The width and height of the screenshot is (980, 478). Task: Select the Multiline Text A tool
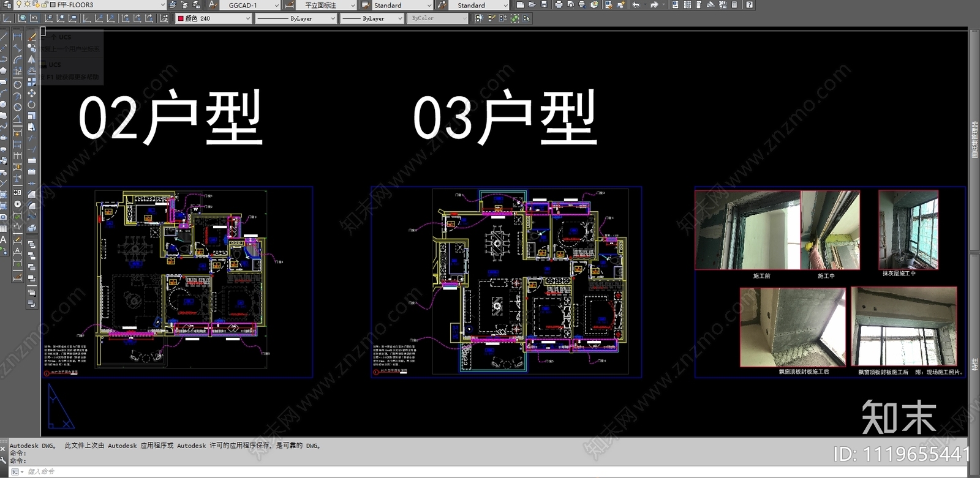(x=3, y=239)
